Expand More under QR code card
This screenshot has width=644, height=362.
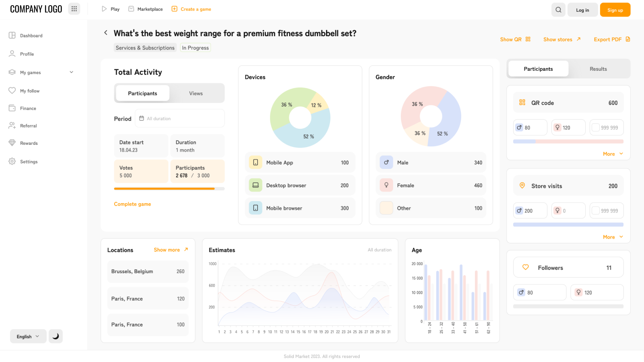coord(613,154)
